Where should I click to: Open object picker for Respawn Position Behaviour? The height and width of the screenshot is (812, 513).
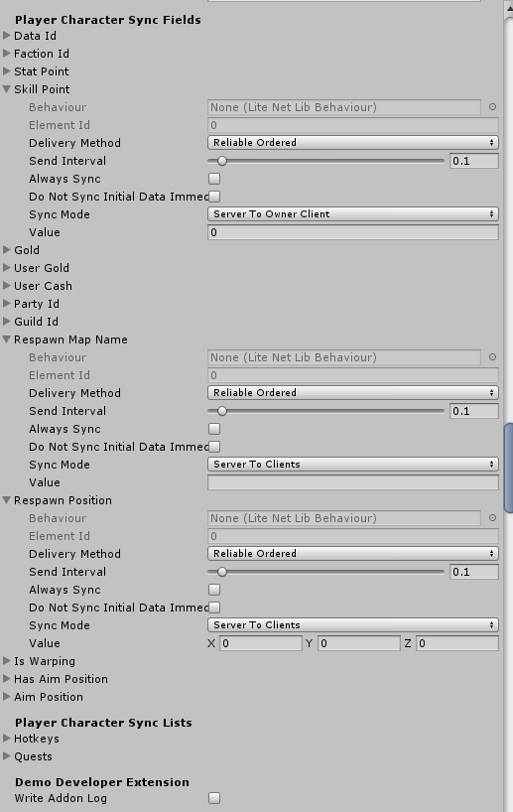point(492,518)
